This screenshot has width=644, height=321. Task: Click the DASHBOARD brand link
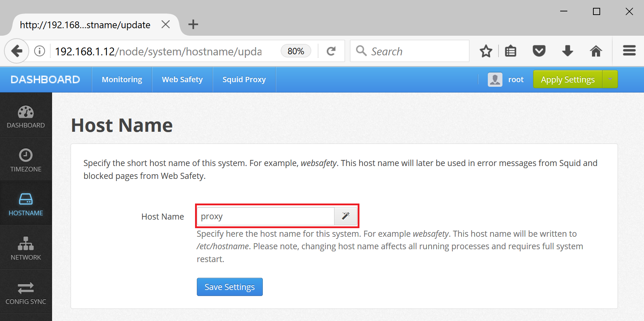coord(45,79)
